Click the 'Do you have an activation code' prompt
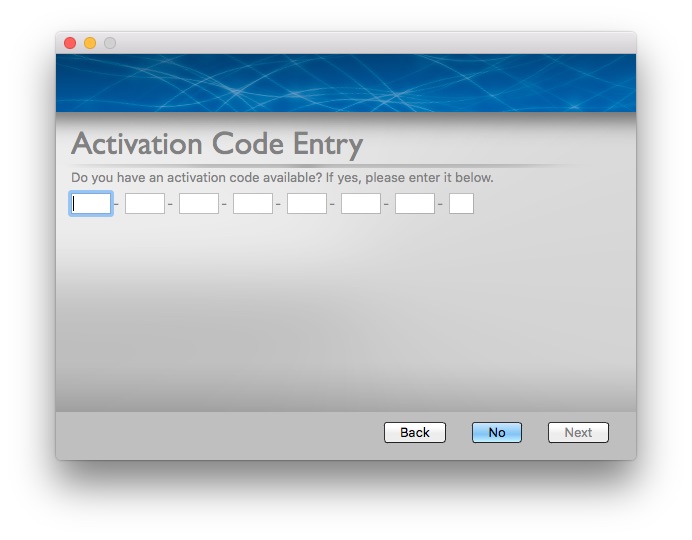This screenshot has width=692, height=540. pos(282,178)
